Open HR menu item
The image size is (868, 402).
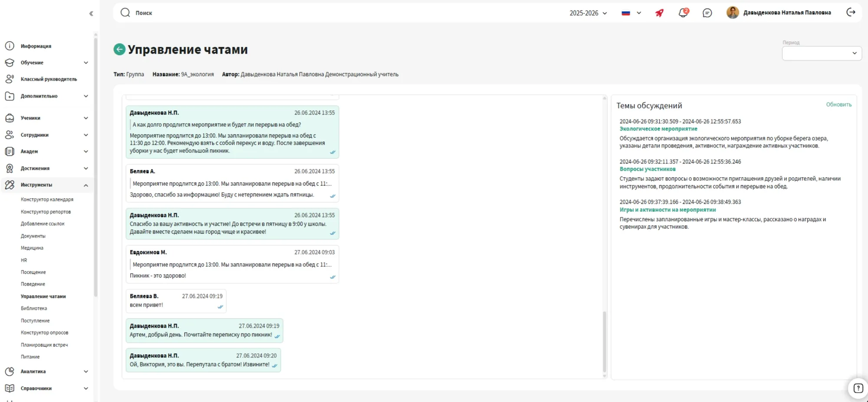(x=24, y=260)
